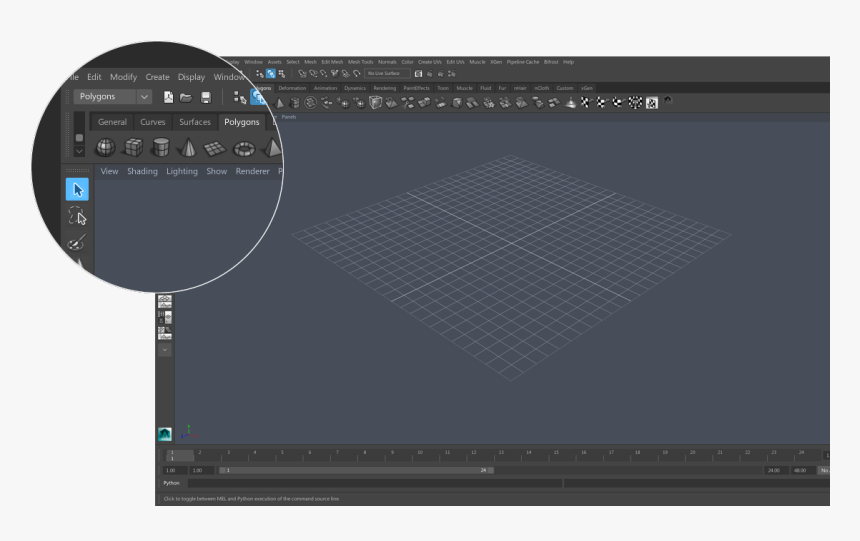
Task: Open the Render View window icon
Action: pyautogui.click(x=418, y=74)
